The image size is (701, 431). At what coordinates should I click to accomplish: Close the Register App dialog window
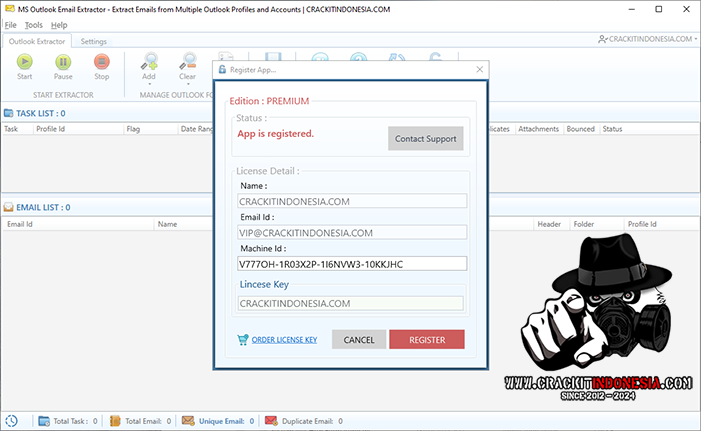click(x=479, y=70)
